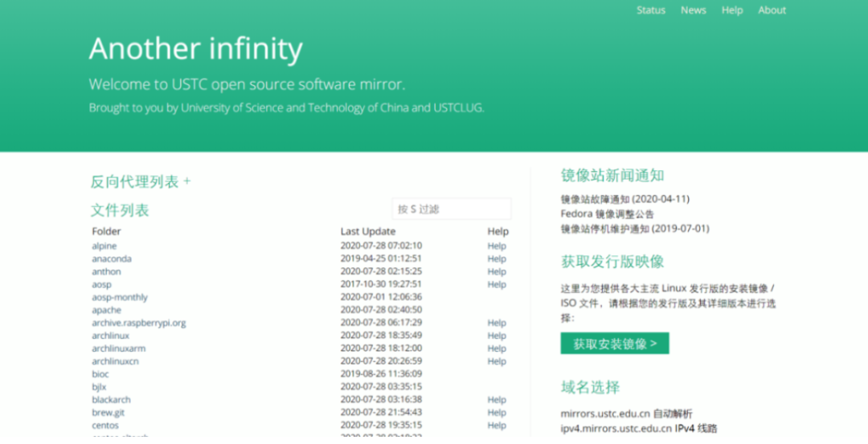The height and width of the screenshot is (444, 868).
Task: Open Help for archive.raspberrypi.org row
Action: 497,322
